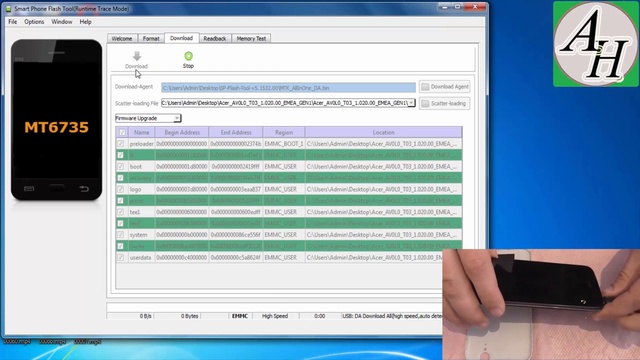Image resolution: width=640 pixels, height=360 pixels.
Task: Uncheck the preloader partition checkbox
Action: click(x=120, y=144)
